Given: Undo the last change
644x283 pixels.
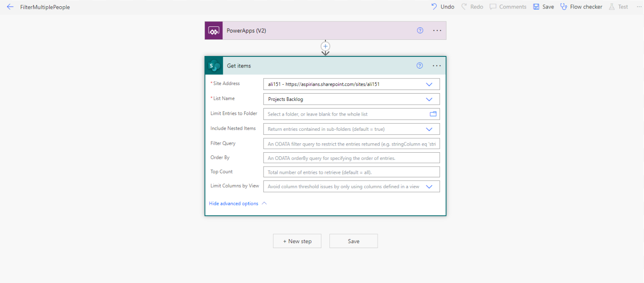Looking at the screenshot, I should tap(443, 7).
